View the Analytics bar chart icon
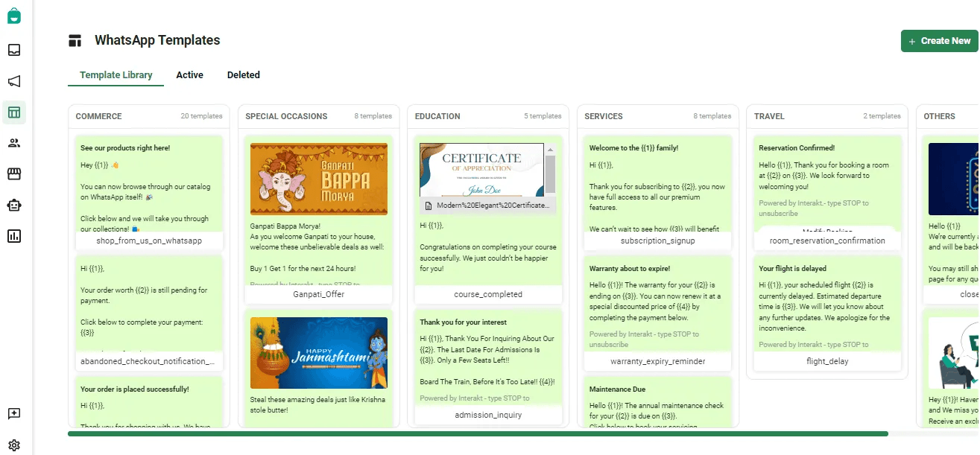 click(x=14, y=237)
